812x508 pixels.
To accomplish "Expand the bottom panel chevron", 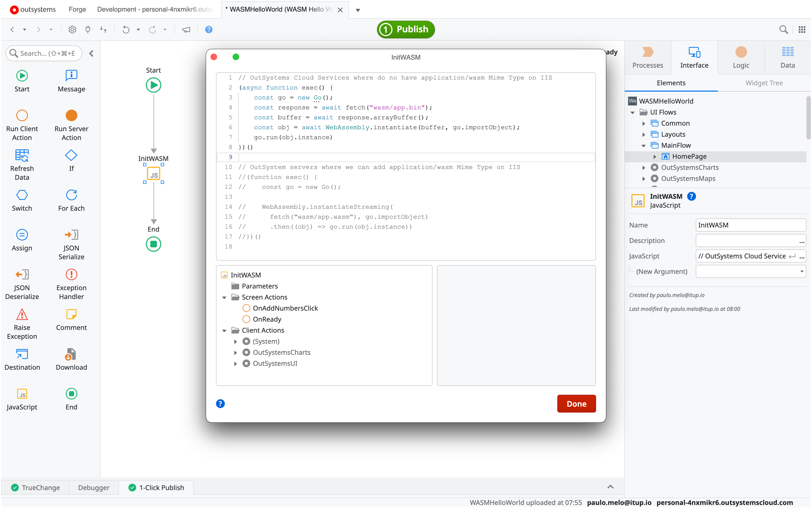I will (x=610, y=486).
